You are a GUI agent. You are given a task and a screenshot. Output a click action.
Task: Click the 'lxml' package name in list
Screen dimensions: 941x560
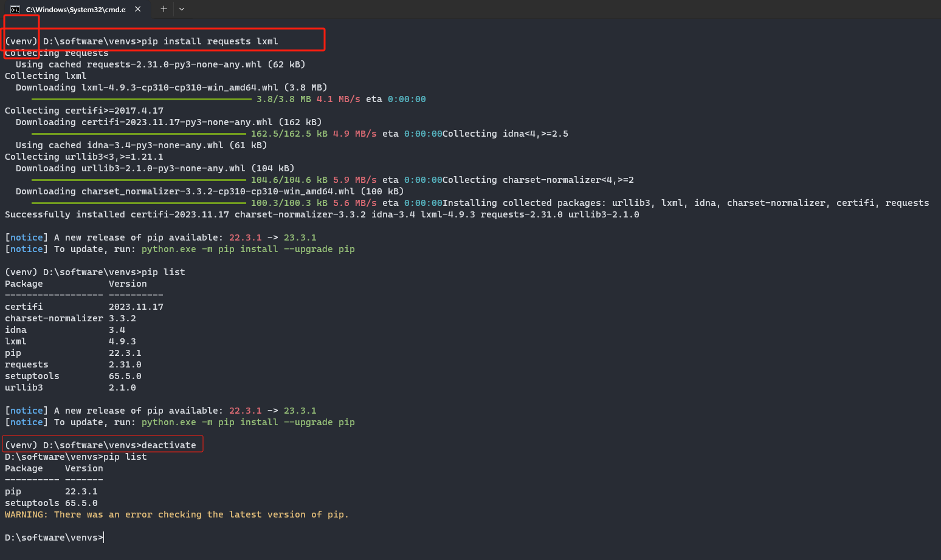coord(16,341)
